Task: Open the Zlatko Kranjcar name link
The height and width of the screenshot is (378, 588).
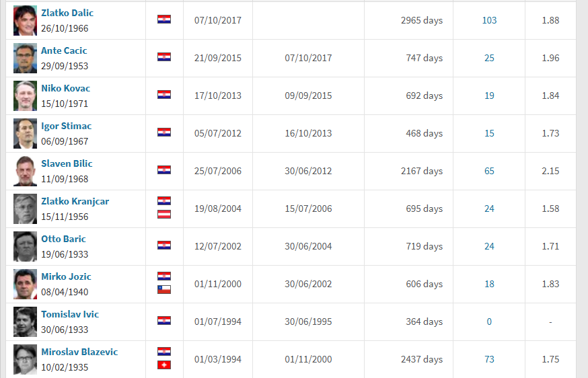Action: pyautogui.click(x=75, y=201)
